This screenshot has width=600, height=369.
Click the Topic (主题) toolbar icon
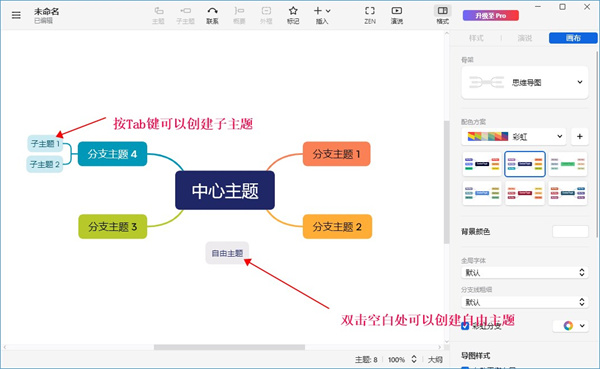(158, 15)
